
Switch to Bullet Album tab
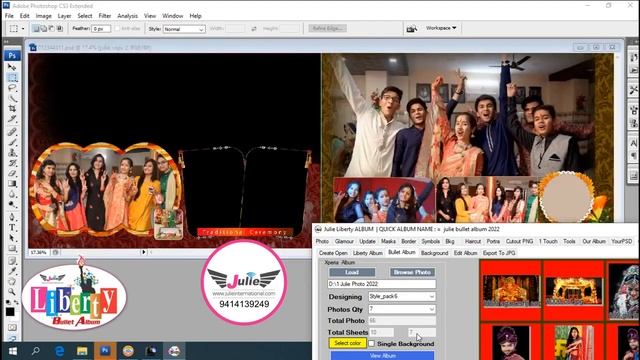click(402, 253)
